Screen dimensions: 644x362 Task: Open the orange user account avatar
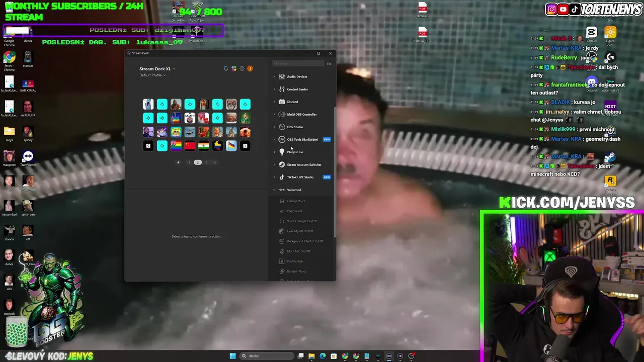click(x=250, y=68)
